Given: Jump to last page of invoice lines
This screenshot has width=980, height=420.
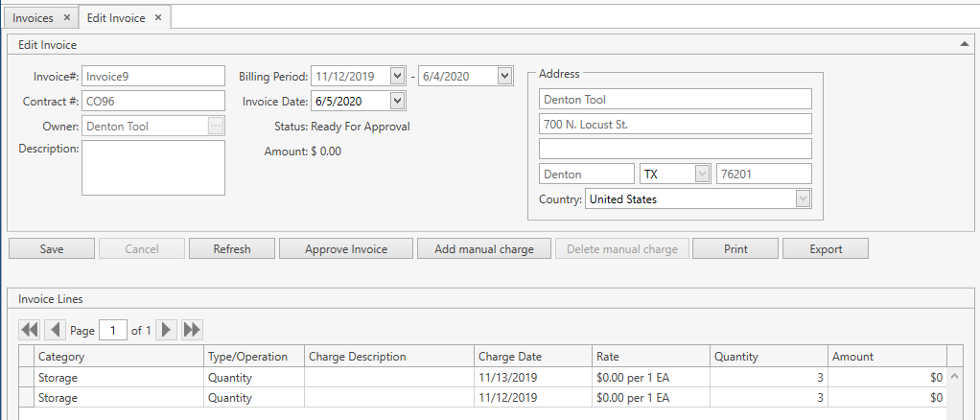Looking at the screenshot, I should pyautogui.click(x=192, y=330).
